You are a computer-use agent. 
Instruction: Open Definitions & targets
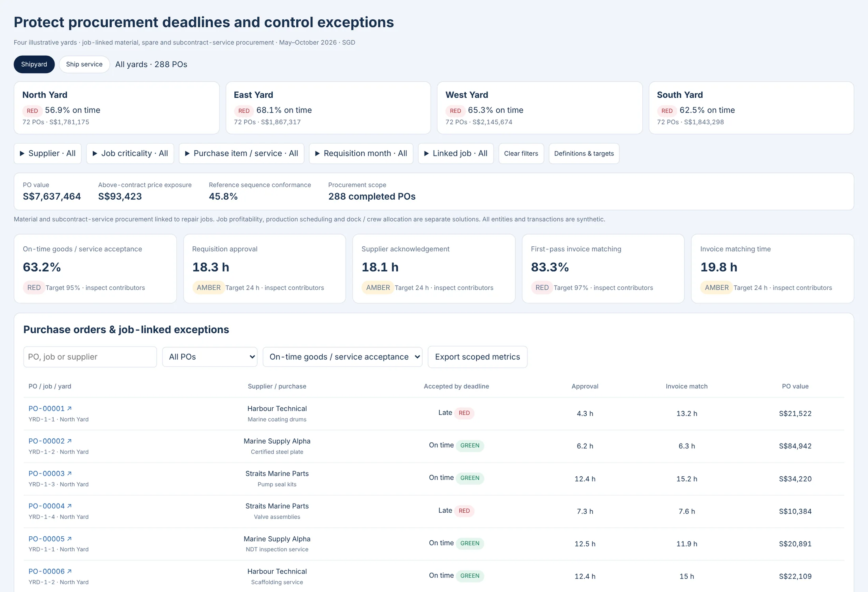pos(584,154)
